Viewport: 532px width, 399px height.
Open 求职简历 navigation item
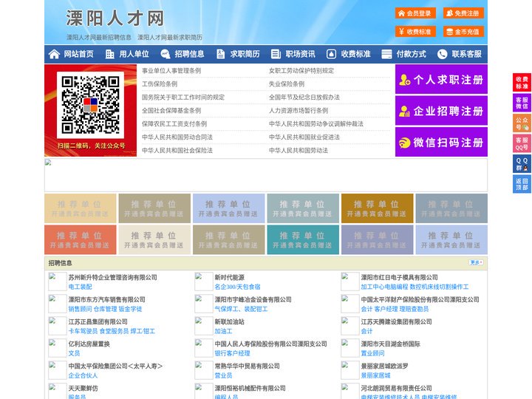[x=245, y=54]
